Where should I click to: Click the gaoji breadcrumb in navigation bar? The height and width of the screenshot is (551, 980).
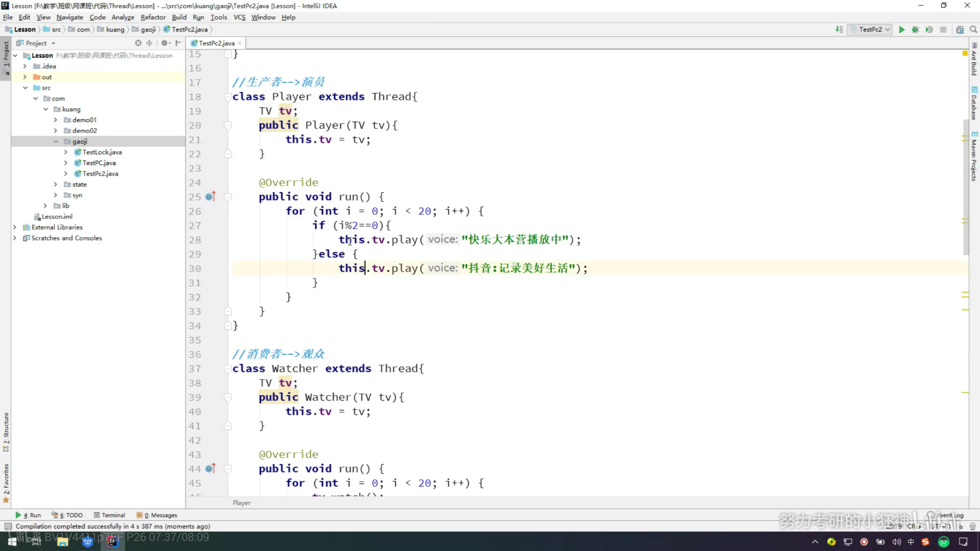coord(145,30)
